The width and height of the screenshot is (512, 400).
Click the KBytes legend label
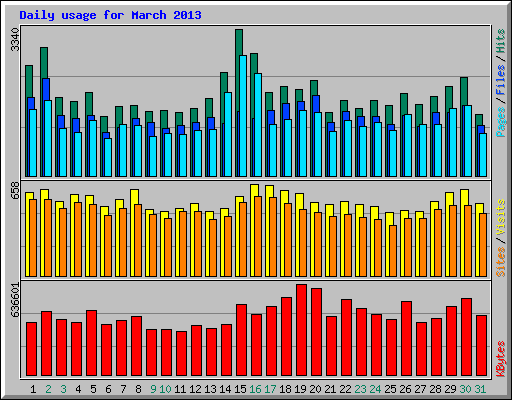pyautogui.click(x=500, y=359)
